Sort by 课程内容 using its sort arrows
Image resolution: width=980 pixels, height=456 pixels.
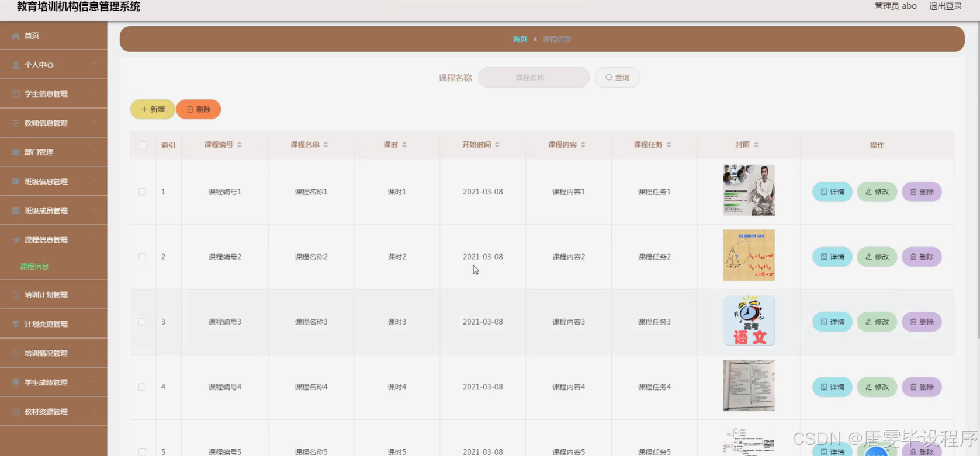pyautogui.click(x=583, y=145)
